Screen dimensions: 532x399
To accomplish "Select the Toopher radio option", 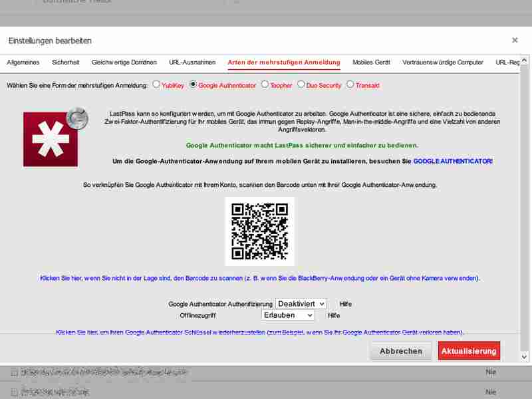I will point(265,84).
